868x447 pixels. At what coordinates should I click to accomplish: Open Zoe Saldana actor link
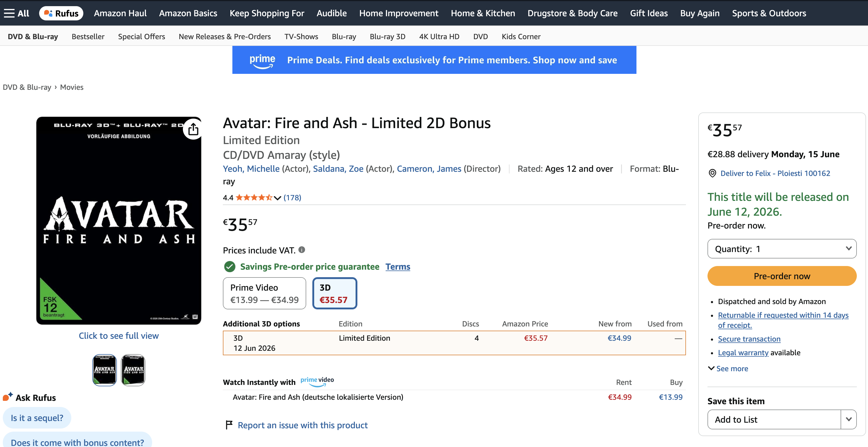click(x=338, y=169)
